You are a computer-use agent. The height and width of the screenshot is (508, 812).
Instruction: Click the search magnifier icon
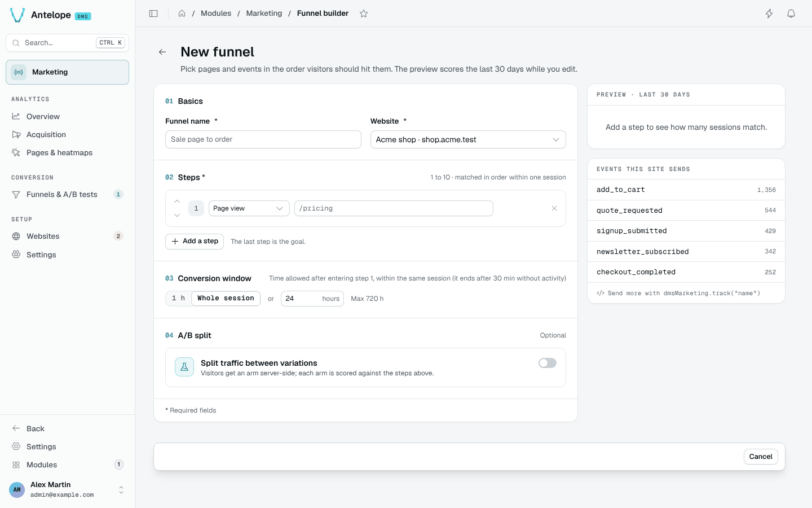click(16, 43)
